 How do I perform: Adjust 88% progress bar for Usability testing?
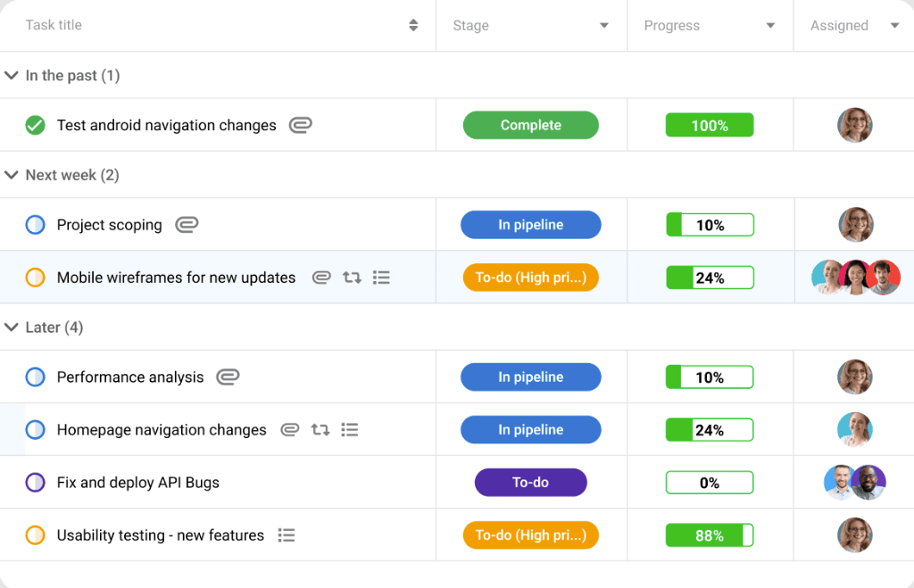pos(710,535)
